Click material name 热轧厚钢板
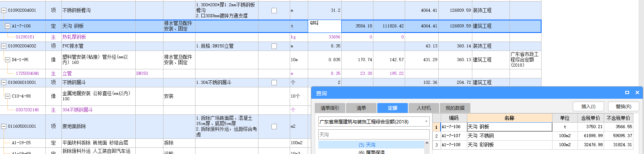Screen dimensions: 644x154 point(74,37)
